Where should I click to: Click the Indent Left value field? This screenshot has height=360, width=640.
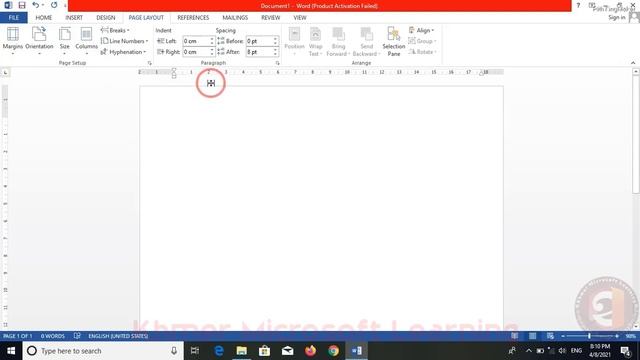click(x=196, y=41)
